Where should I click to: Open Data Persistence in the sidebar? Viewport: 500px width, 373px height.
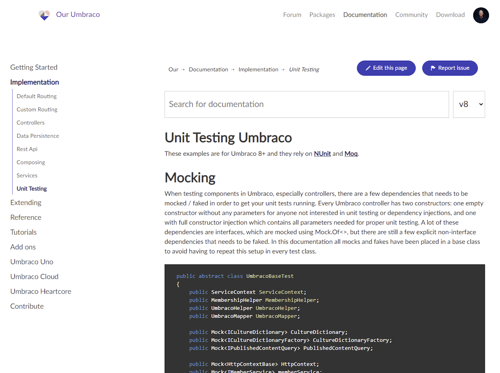(38, 136)
